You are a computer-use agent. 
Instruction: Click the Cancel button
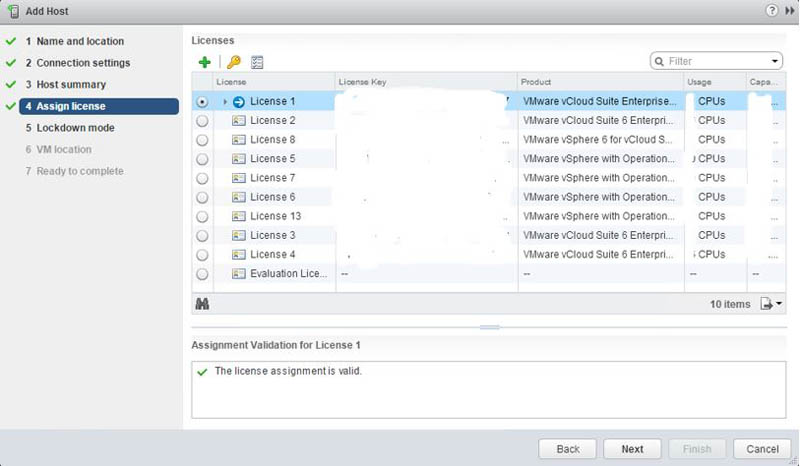click(762, 449)
